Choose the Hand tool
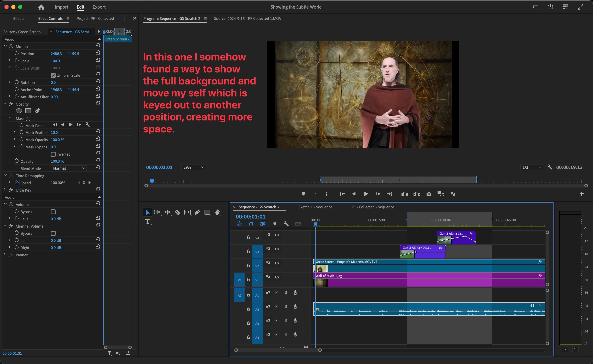Image resolution: width=593 pixels, height=364 pixels. click(x=217, y=212)
